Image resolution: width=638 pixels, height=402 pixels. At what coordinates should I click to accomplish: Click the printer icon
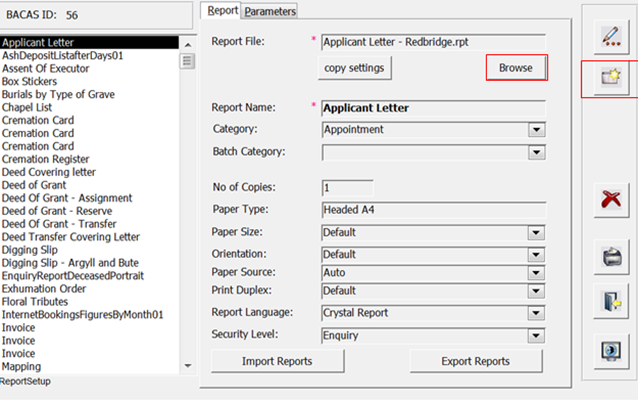pos(611,257)
